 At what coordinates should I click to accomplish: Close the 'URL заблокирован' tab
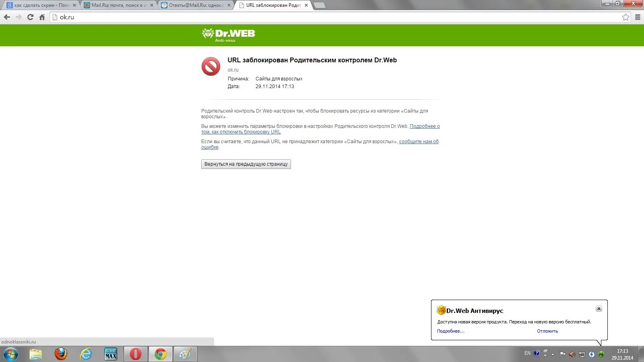click(306, 5)
